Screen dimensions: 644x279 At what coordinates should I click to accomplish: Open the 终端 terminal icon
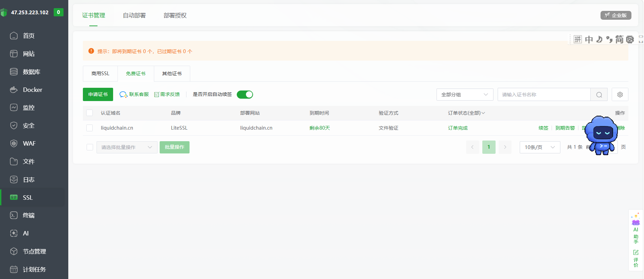(14, 215)
